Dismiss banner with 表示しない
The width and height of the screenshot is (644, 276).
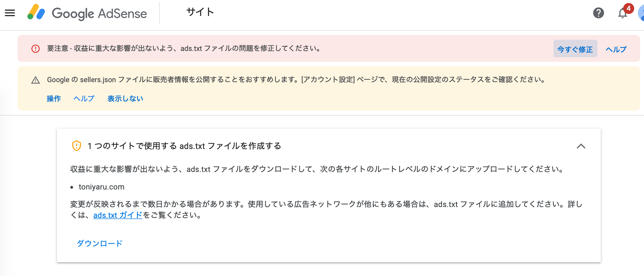point(125,99)
